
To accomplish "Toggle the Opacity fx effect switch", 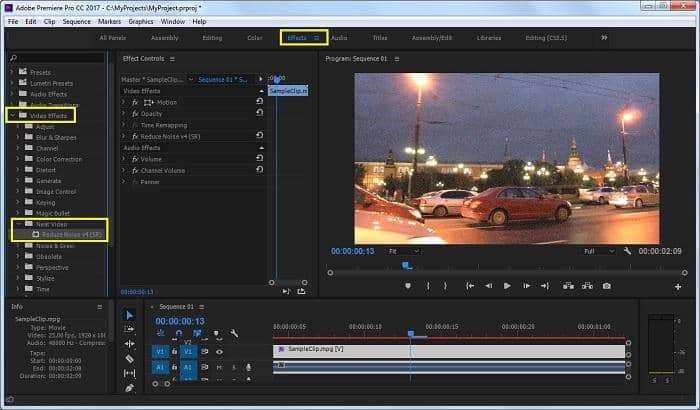I will [x=135, y=114].
